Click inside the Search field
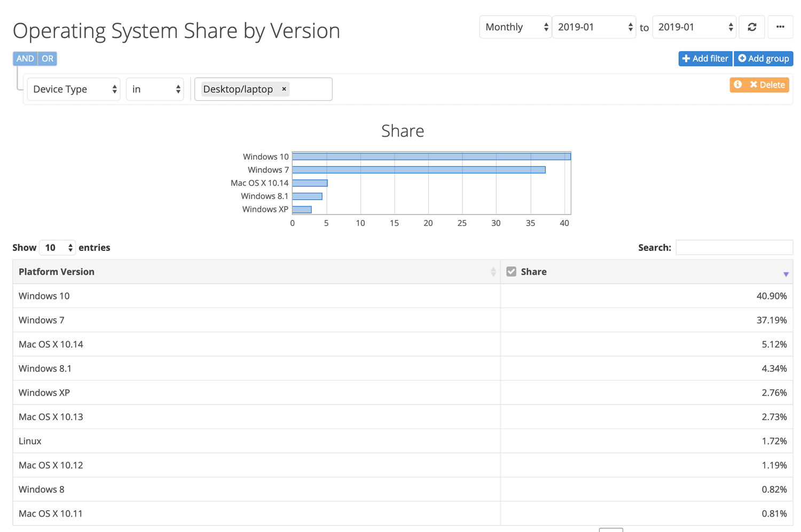The image size is (801, 532). (x=734, y=247)
